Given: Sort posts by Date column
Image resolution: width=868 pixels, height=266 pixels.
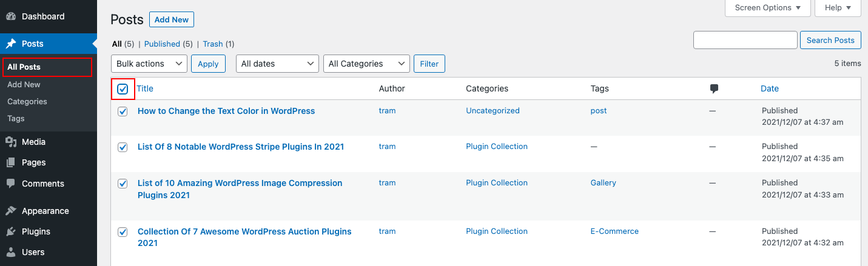Looking at the screenshot, I should pos(770,88).
